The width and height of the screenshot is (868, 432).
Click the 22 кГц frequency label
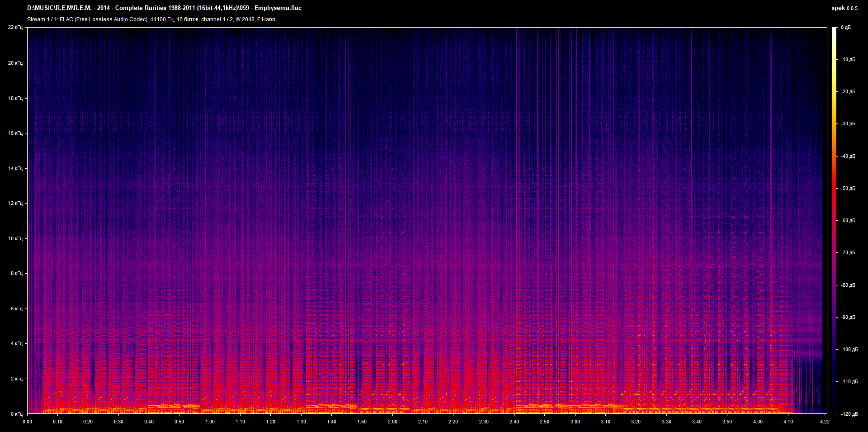coord(15,28)
